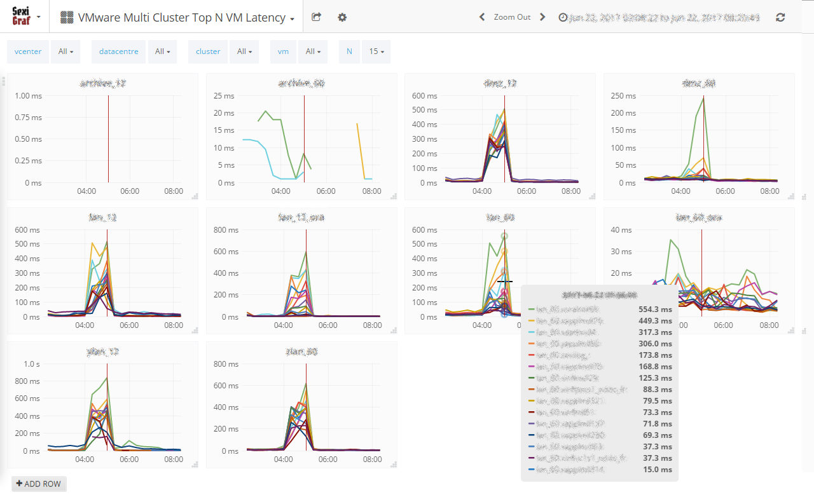Open the share dashboard icon
This screenshot has height=504, width=814.
point(317,17)
